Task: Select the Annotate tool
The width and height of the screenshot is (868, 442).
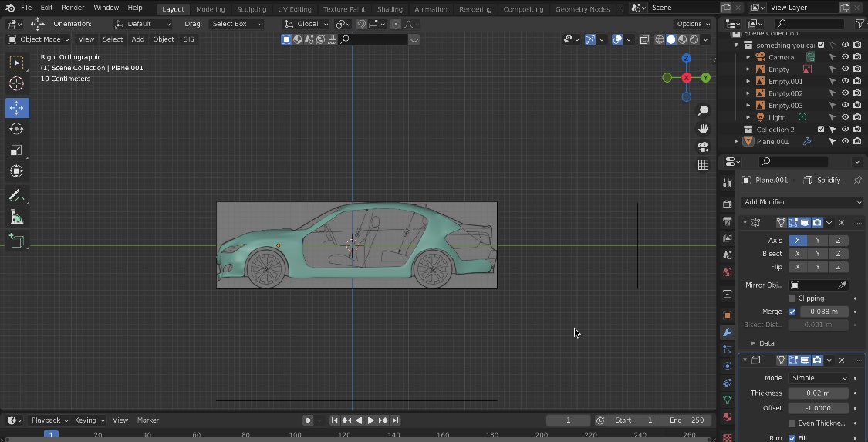Action: 17,196
